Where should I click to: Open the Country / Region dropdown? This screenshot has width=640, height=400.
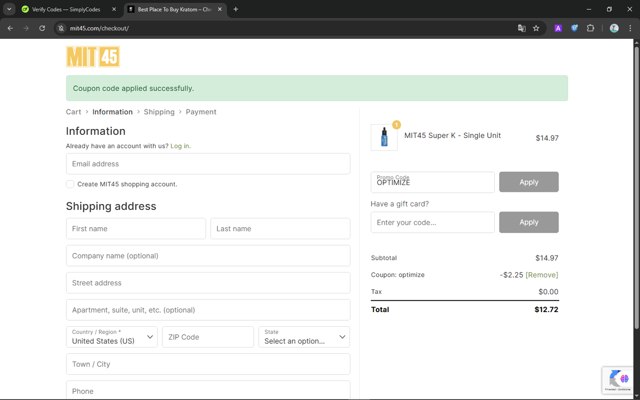coord(111,337)
